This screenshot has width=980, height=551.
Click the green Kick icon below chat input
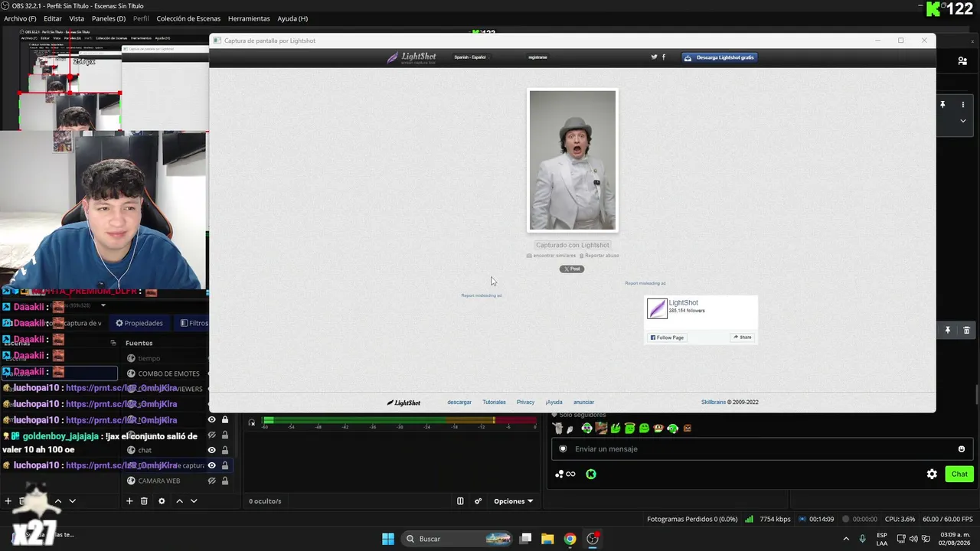pyautogui.click(x=591, y=474)
